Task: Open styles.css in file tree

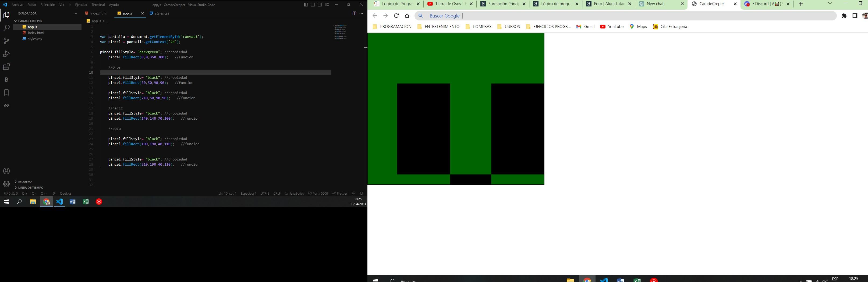Action: (x=35, y=39)
